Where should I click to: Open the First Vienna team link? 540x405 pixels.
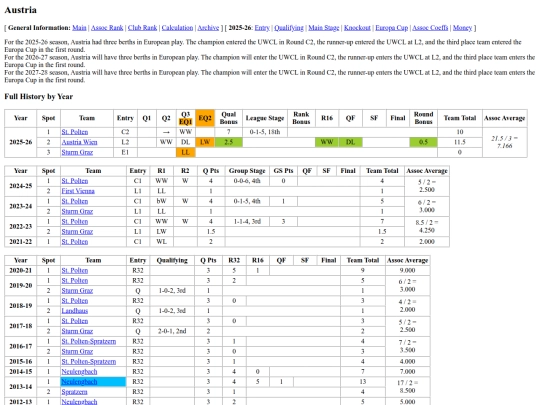click(x=78, y=191)
